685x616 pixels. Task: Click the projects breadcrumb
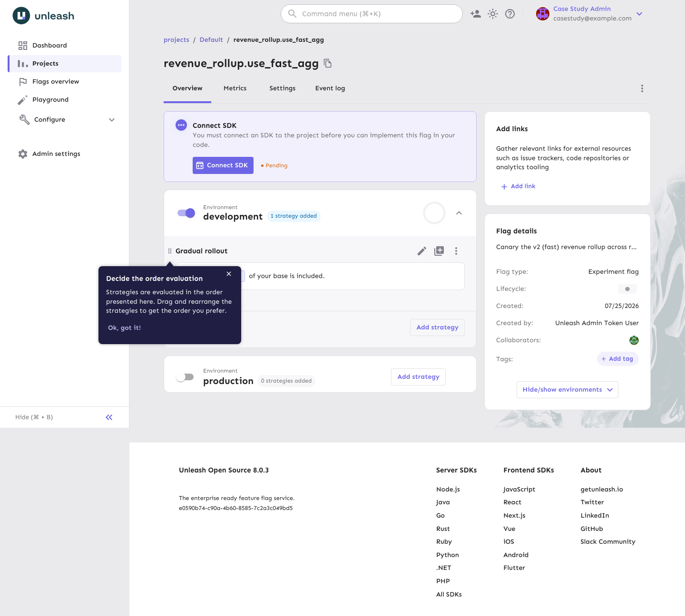[176, 40]
